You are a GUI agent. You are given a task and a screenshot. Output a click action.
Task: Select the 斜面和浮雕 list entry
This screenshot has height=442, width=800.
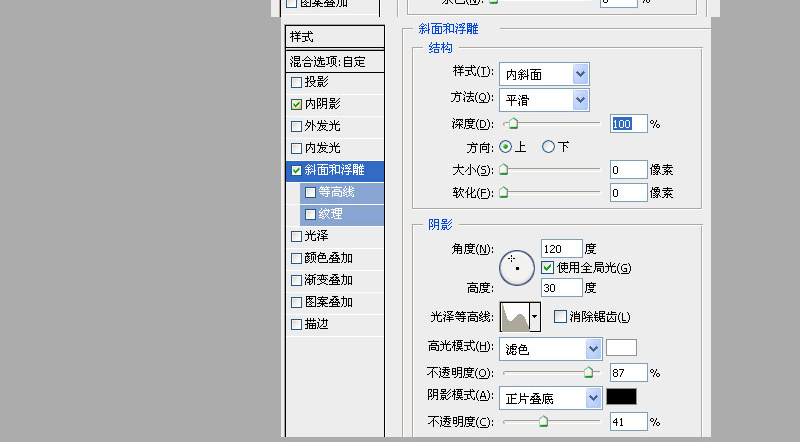click(x=335, y=170)
